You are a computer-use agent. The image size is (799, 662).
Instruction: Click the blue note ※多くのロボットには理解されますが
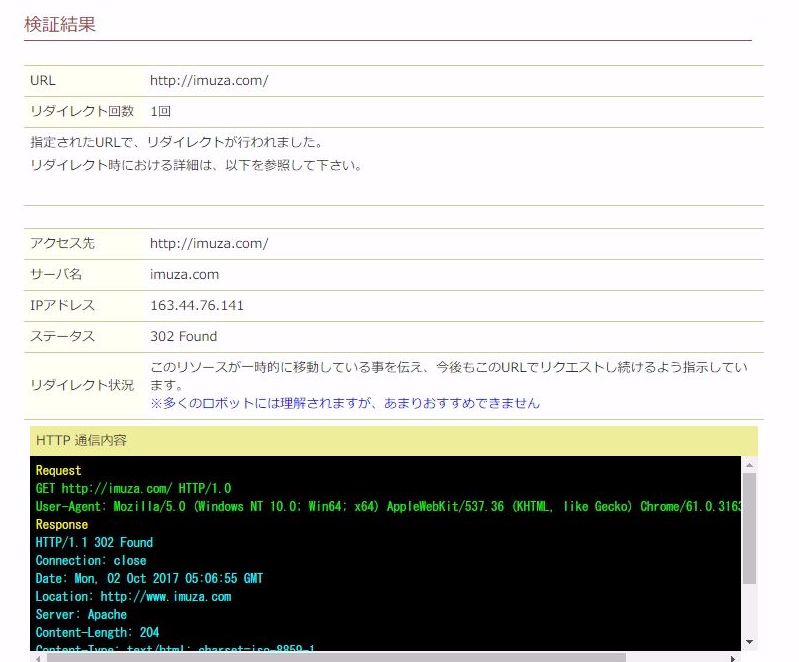point(345,403)
